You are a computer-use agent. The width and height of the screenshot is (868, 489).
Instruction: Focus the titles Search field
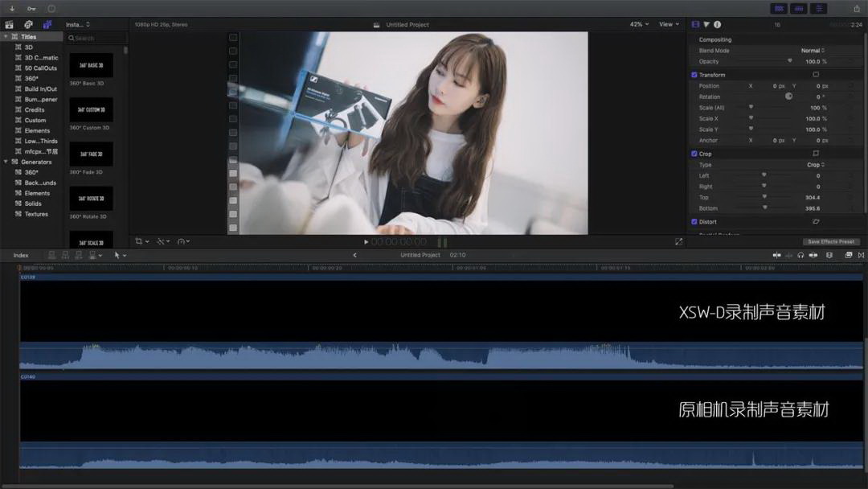(96, 39)
